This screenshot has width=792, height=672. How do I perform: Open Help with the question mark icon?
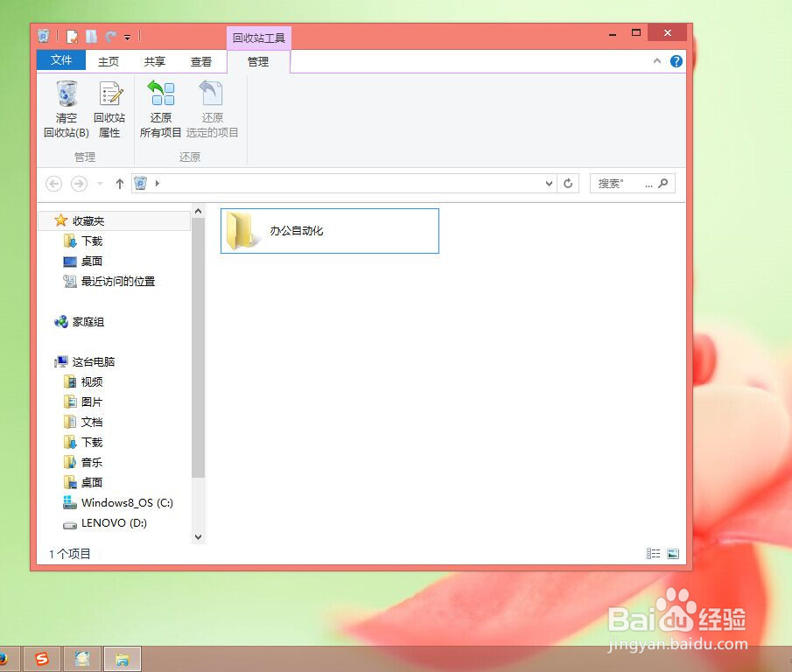click(x=676, y=61)
